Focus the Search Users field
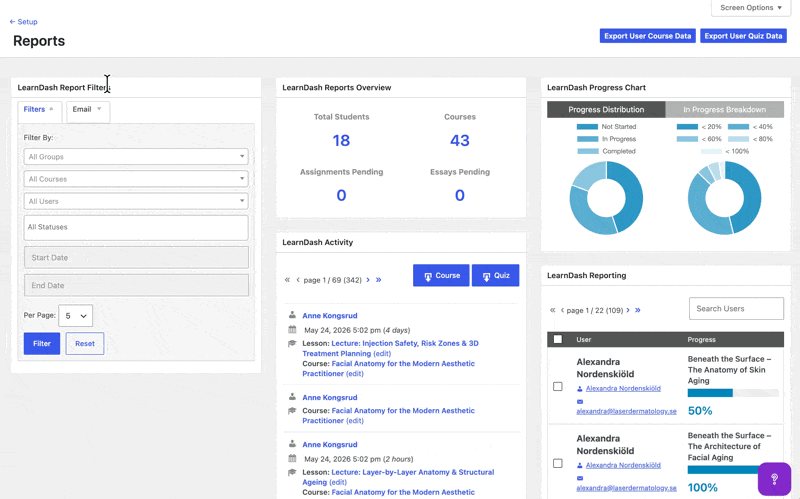 point(736,309)
